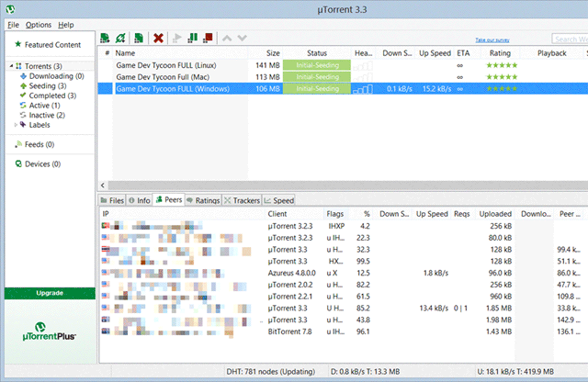Switch to the Peers tab
The width and height of the screenshot is (588, 382).
169,200
